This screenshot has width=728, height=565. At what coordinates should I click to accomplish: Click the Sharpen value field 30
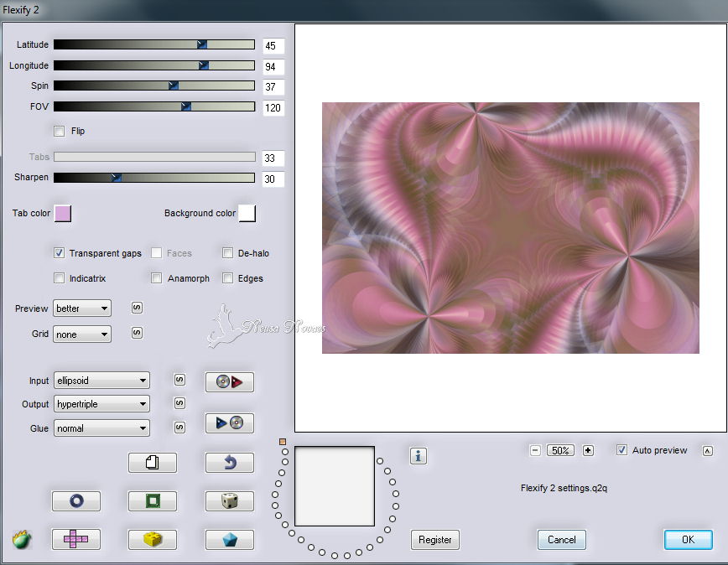273,179
